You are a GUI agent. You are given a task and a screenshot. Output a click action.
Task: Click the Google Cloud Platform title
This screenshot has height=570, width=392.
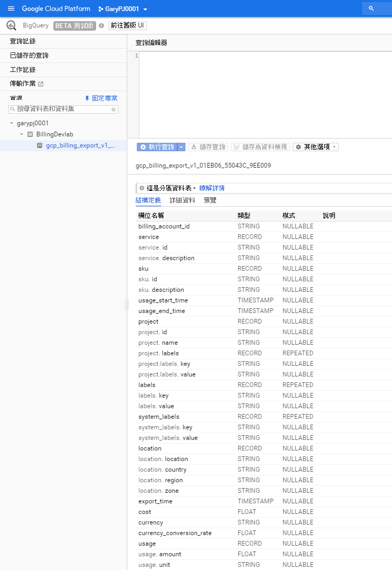56,8
